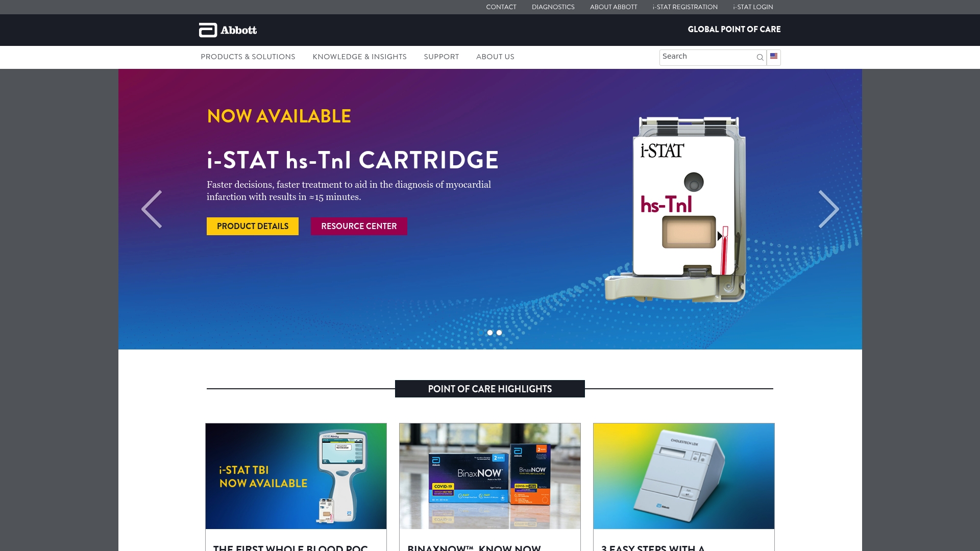Click the right carousel arrow

pyautogui.click(x=828, y=209)
